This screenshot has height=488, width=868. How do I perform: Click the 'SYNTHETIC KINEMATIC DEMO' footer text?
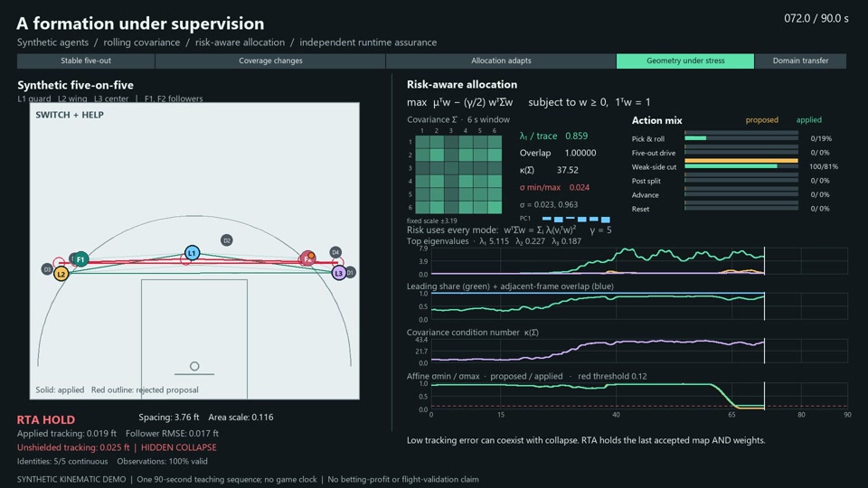pyautogui.click(x=71, y=480)
